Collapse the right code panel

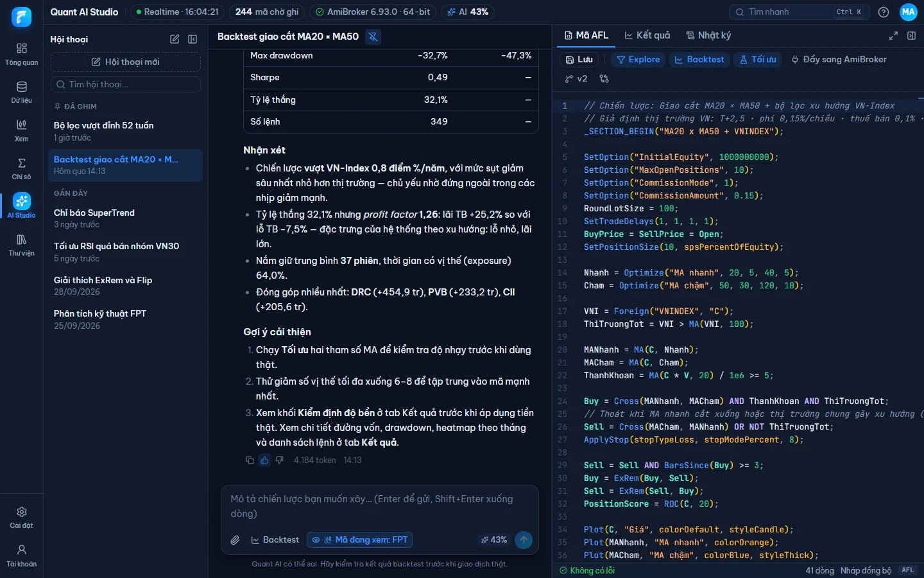coord(911,36)
